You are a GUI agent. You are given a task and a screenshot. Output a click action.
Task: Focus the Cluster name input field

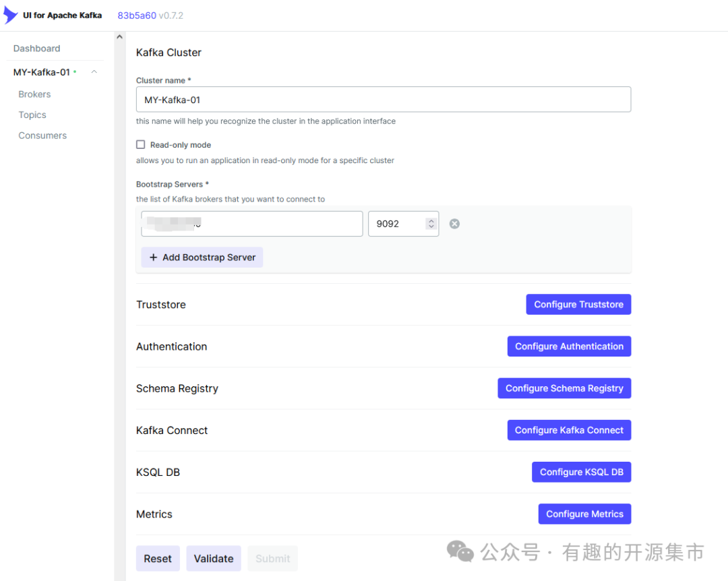pyautogui.click(x=383, y=99)
